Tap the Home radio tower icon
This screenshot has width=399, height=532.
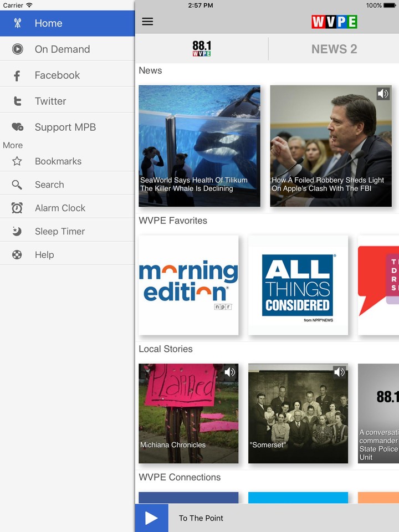pyautogui.click(x=17, y=23)
